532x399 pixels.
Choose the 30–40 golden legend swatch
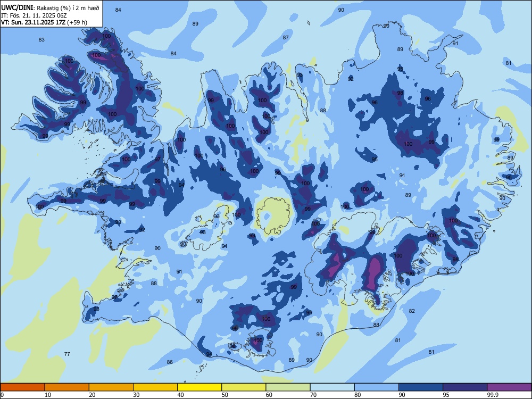pyautogui.click(x=155, y=387)
